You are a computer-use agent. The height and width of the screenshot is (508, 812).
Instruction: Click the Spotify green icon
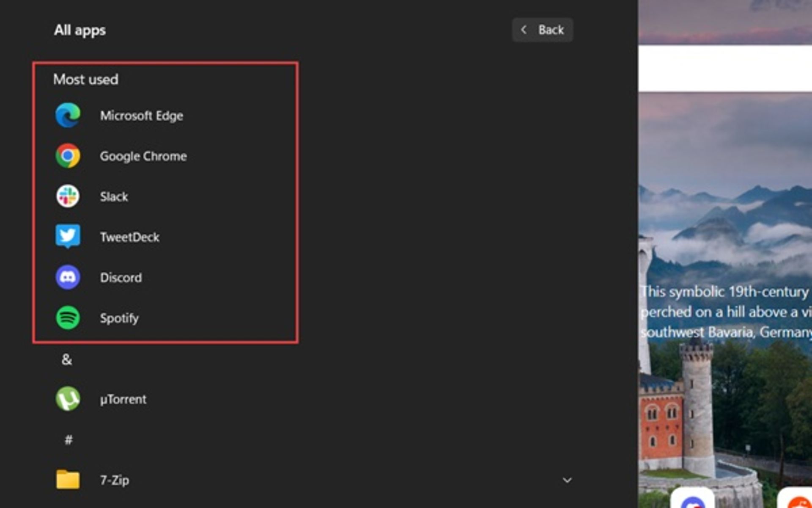(x=68, y=318)
